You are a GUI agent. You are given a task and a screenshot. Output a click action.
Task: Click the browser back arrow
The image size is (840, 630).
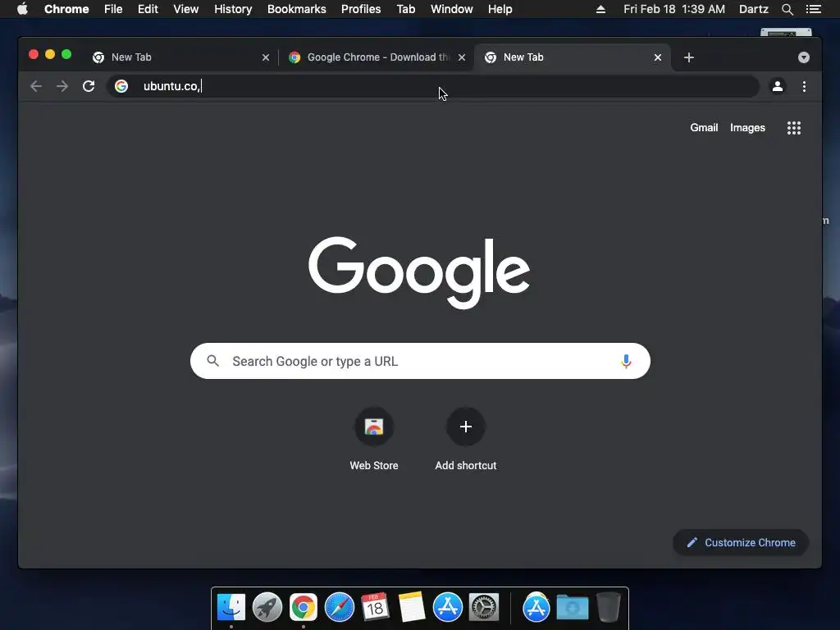point(36,86)
